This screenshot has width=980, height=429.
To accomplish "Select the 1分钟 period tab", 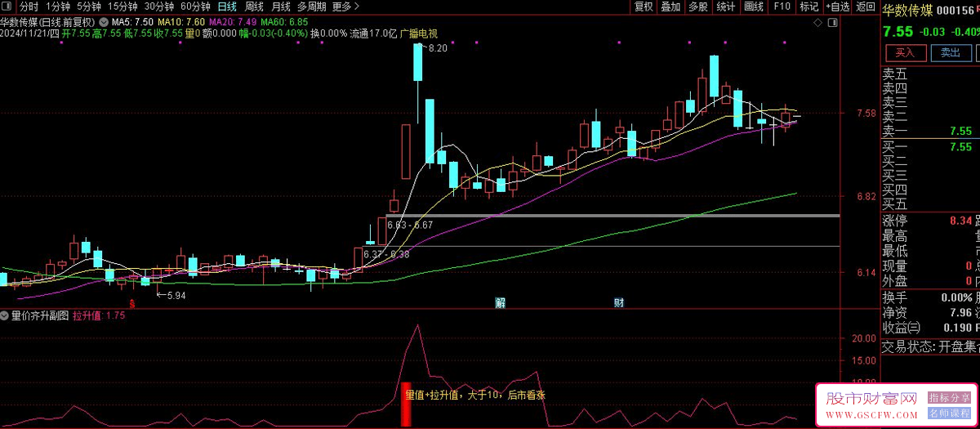I will point(58,7).
